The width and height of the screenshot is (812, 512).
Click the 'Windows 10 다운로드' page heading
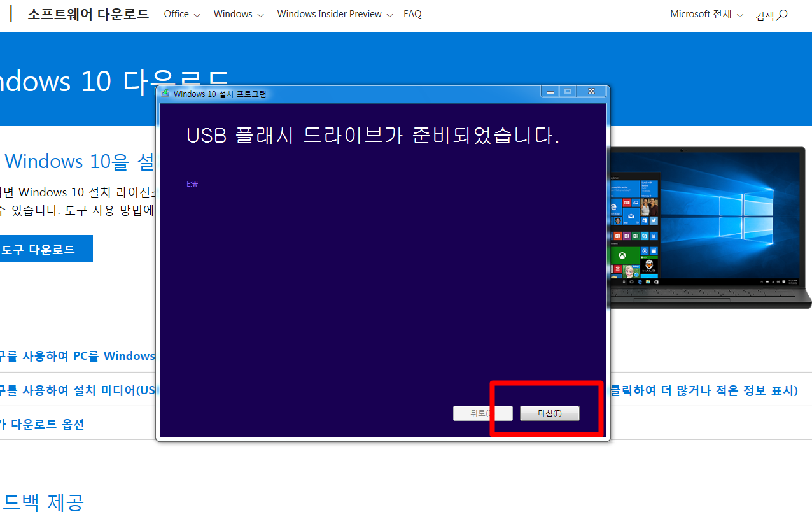[x=115, y=82]
